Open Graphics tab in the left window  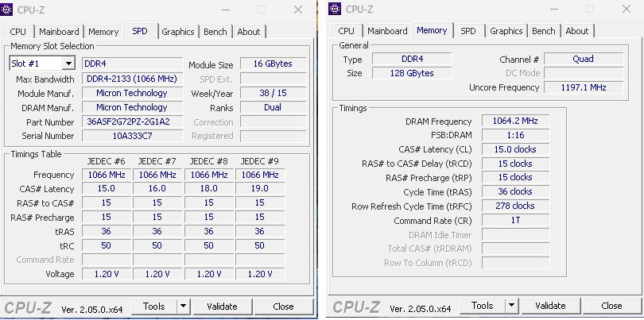(x=178, y=32)
